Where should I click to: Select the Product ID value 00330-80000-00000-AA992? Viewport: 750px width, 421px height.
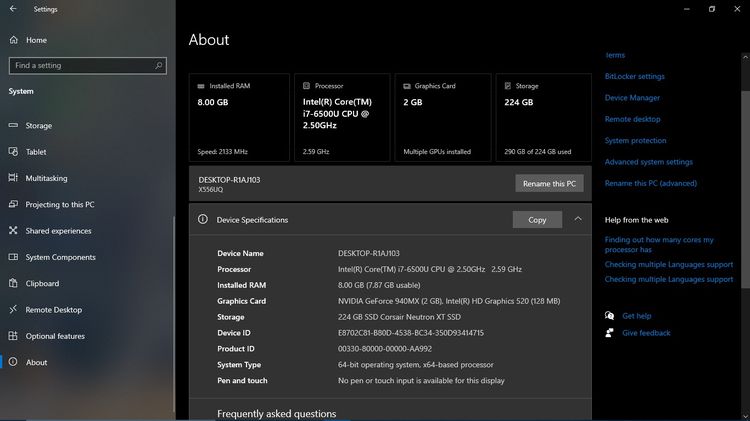(x=385, y=349)
